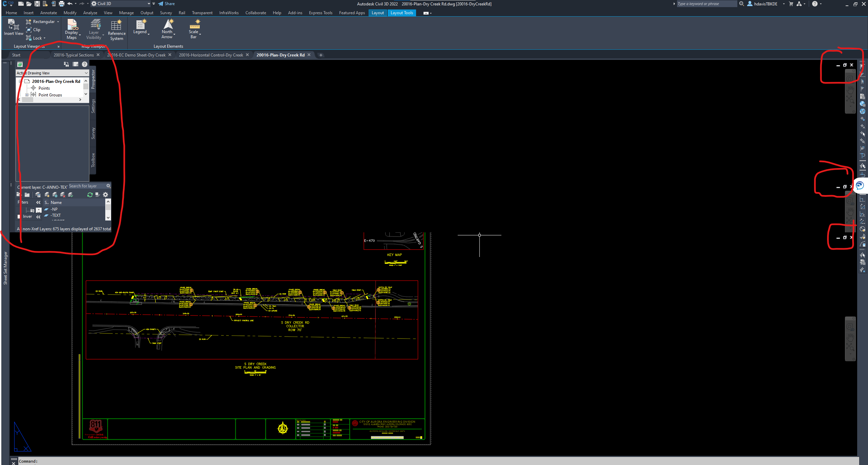
Task: Collapse the Filters pane with double chevron
Action: tap(38, 202)
